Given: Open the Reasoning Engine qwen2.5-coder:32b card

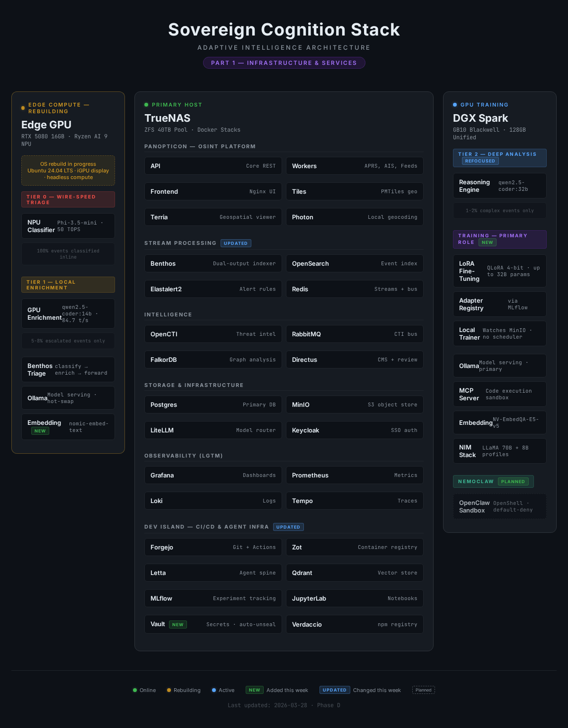Looking at the screenshot, I should 500,186.
